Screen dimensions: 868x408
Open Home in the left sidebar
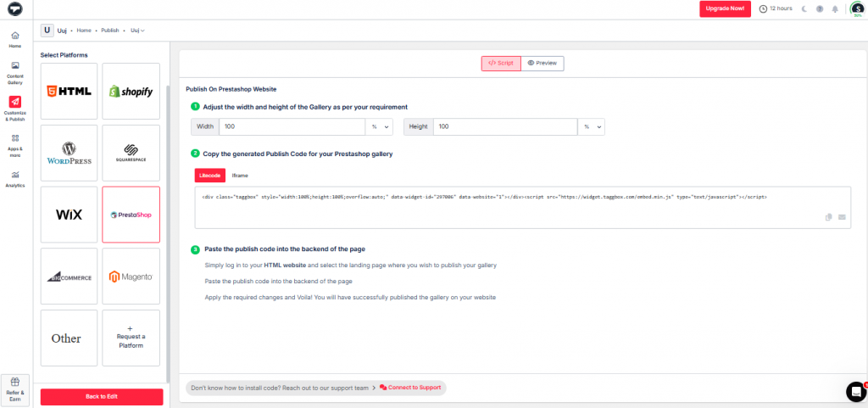(15, 39)
